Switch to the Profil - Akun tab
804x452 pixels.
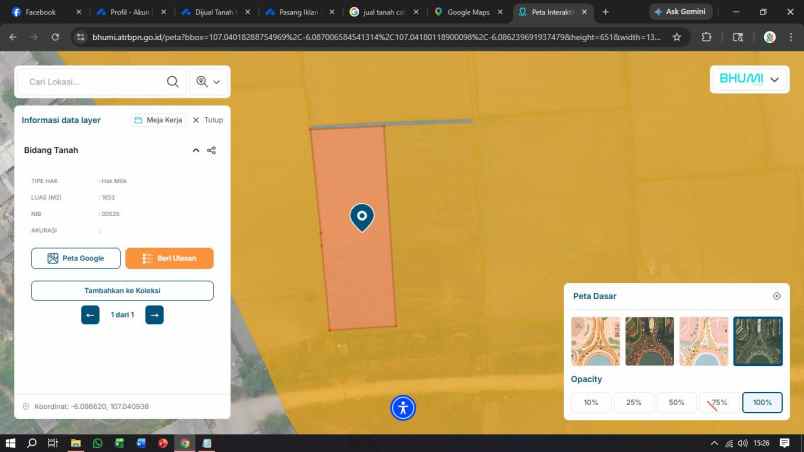tap(128, 12)
